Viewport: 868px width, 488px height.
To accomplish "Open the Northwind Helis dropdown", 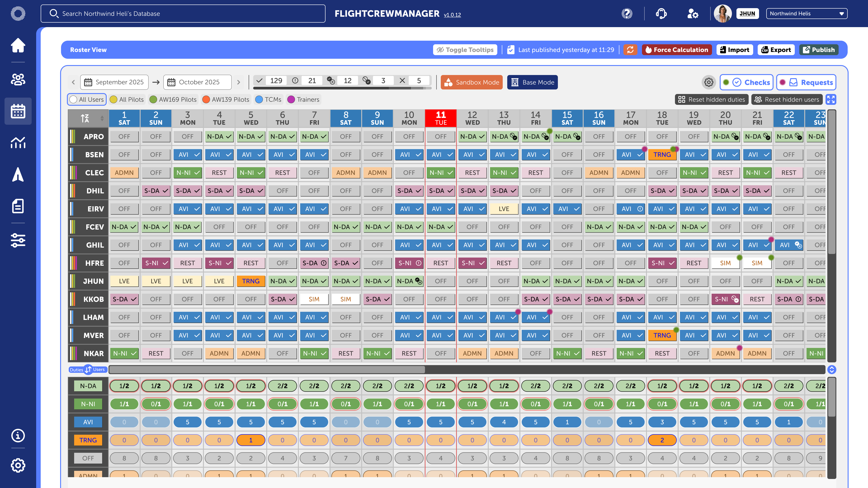I will point(806,14).
